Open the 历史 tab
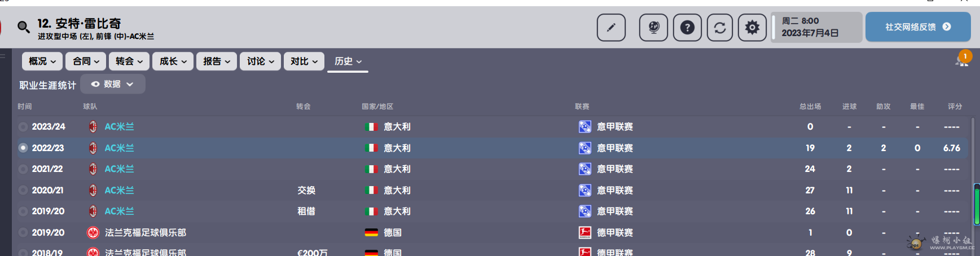 (348, 61)
